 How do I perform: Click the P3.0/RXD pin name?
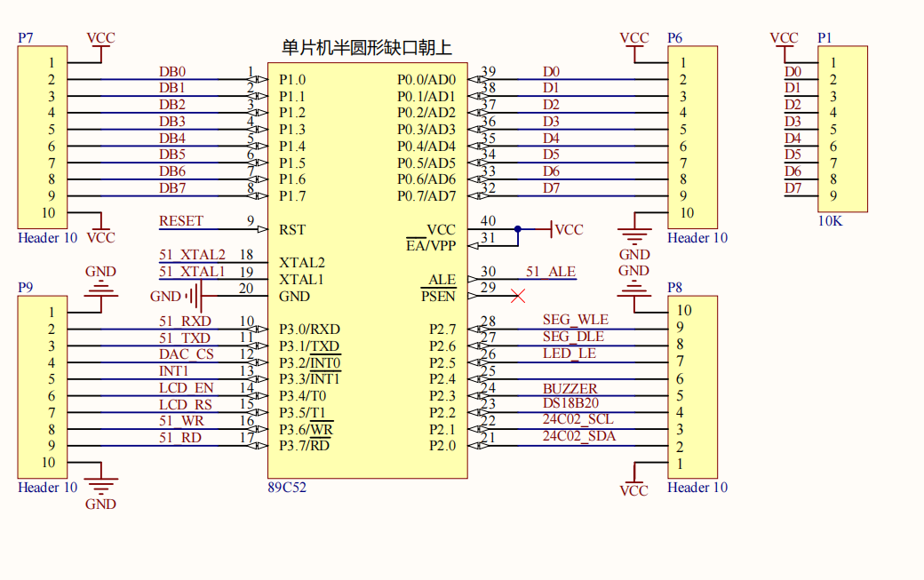click(309, 330)
